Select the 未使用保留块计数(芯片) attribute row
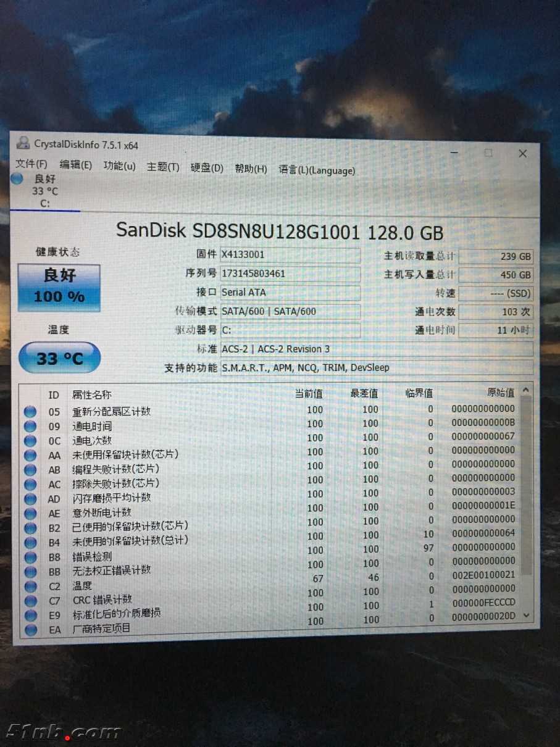560x747 pixels. (x=269, y=453)
